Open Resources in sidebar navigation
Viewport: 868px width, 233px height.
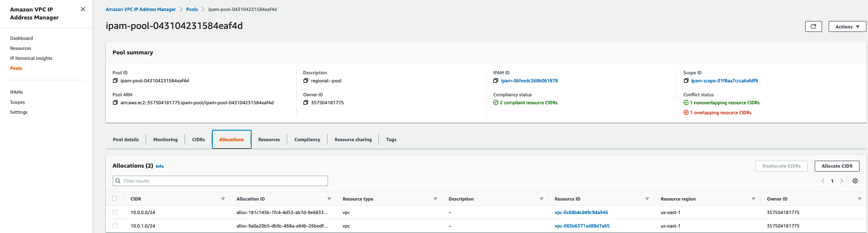coord(20,48)
